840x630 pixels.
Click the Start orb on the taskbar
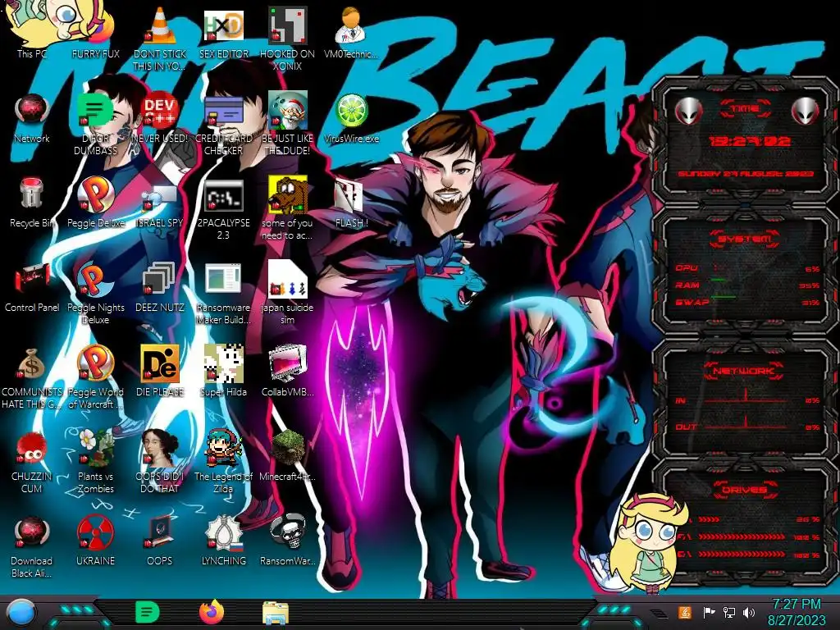pos(21,614)
